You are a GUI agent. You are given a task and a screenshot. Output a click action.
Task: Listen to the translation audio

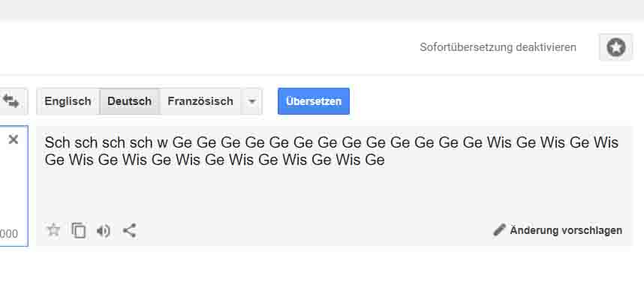(104, 230)
